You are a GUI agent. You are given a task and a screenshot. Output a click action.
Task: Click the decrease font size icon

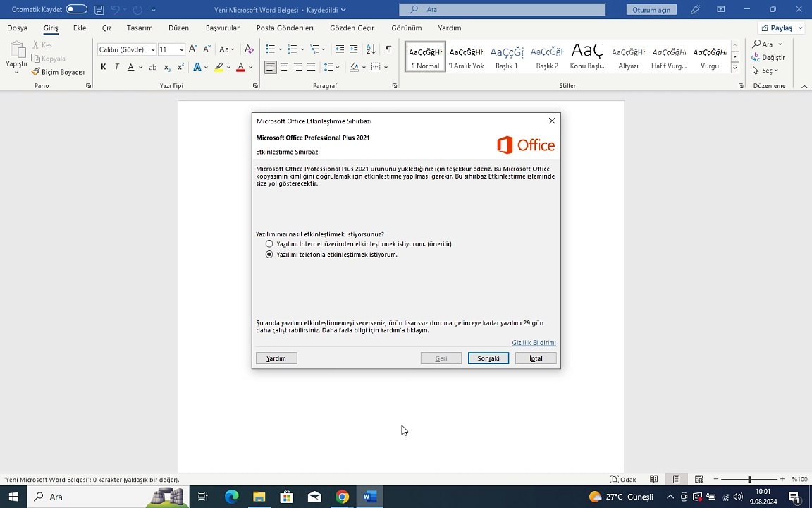coord(206,49)
